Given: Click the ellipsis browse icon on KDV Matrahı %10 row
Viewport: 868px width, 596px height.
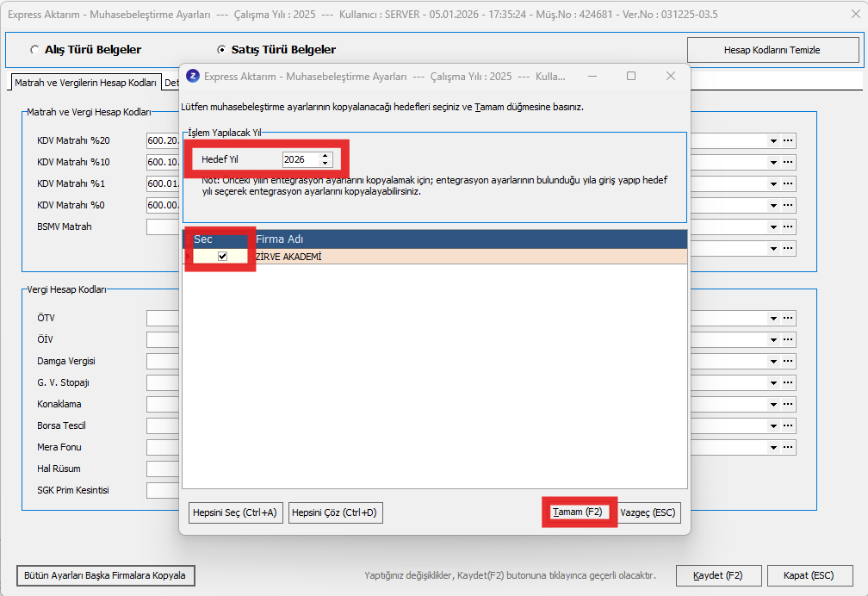Looking at the screenshot, I should [x=788, y=162].
